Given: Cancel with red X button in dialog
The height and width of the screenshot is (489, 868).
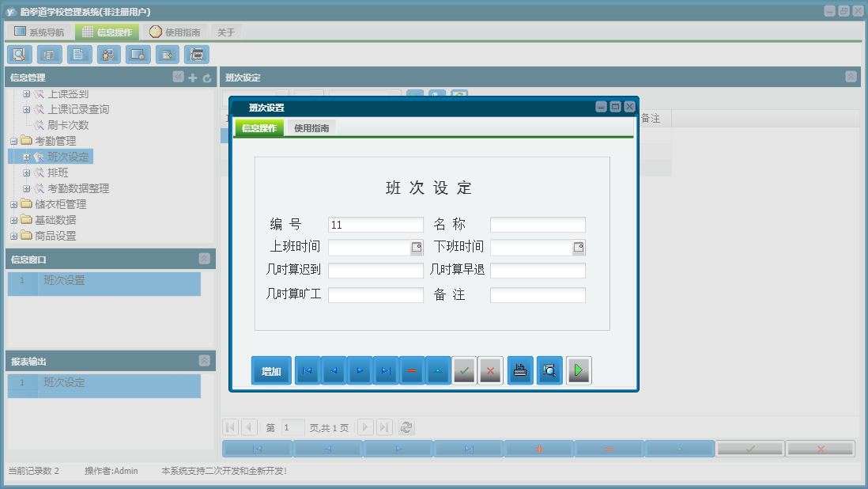Looking at the screenshot, I should click(x=490, y=370).
